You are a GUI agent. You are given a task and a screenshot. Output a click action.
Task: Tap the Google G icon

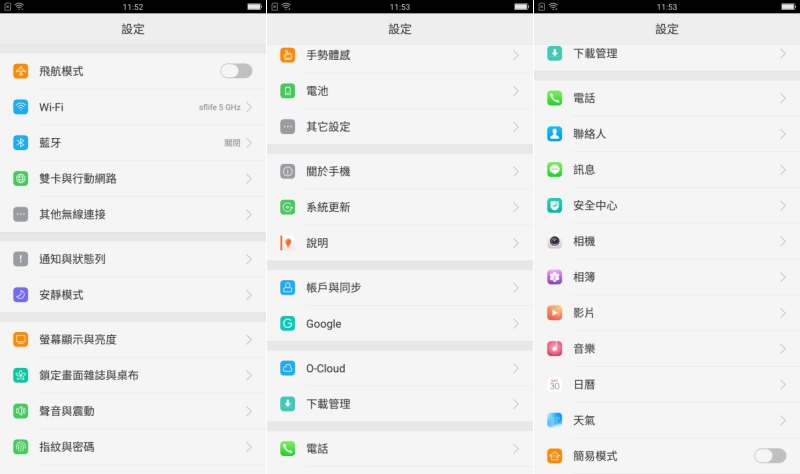click(288, 323)
